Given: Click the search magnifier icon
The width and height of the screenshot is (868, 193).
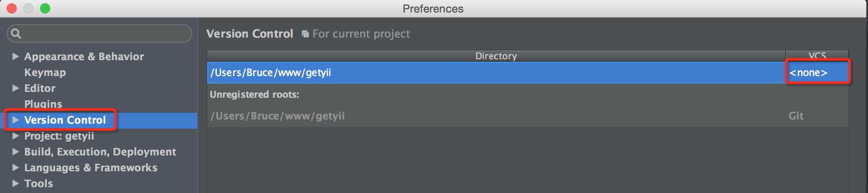Looking at the screenshot, I should 16,33.
